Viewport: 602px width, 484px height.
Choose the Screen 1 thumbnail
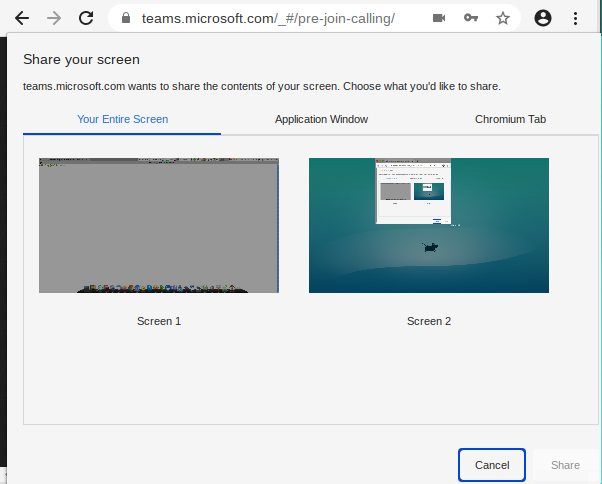(x=159, y=225)
